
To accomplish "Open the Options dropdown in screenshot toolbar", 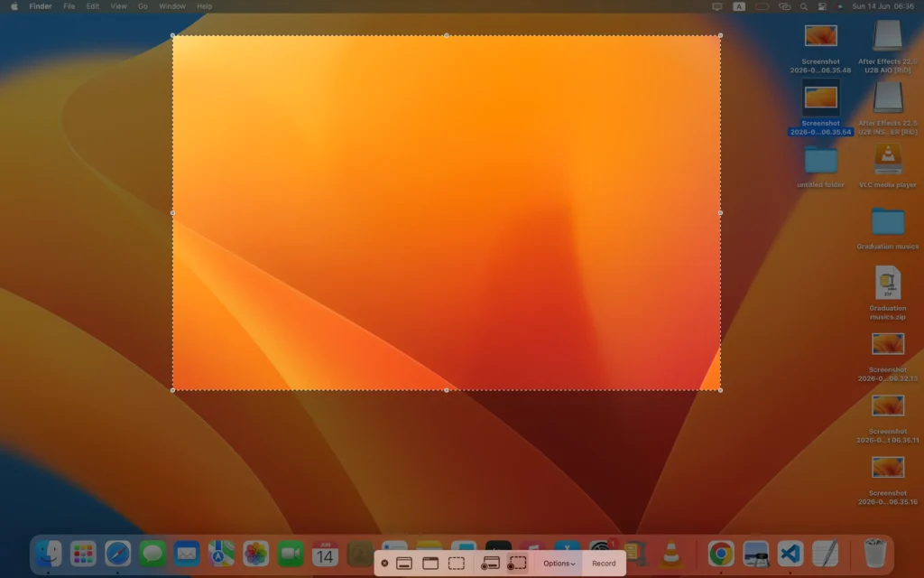I will 559,564.
